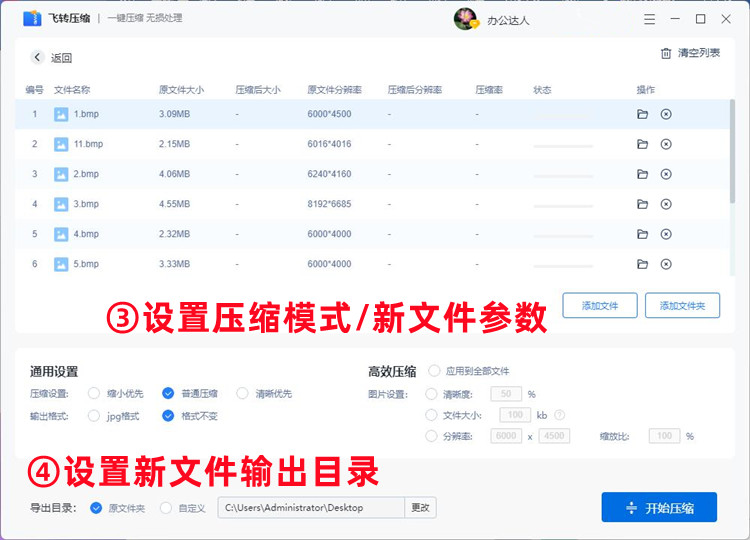Viewport: 750px width, 540px height.
Task: Select 分辨率 image setting
Action: tap(431, 436)
